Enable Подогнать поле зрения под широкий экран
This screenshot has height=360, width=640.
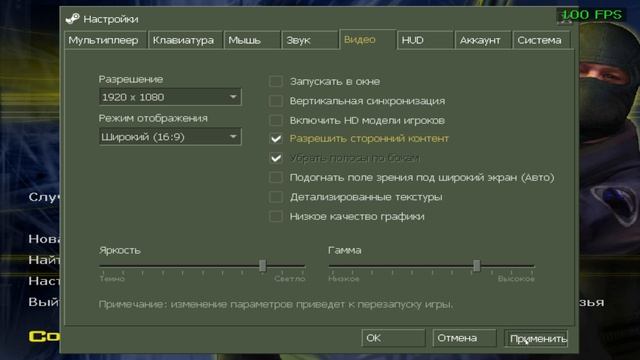coord(276,178)
